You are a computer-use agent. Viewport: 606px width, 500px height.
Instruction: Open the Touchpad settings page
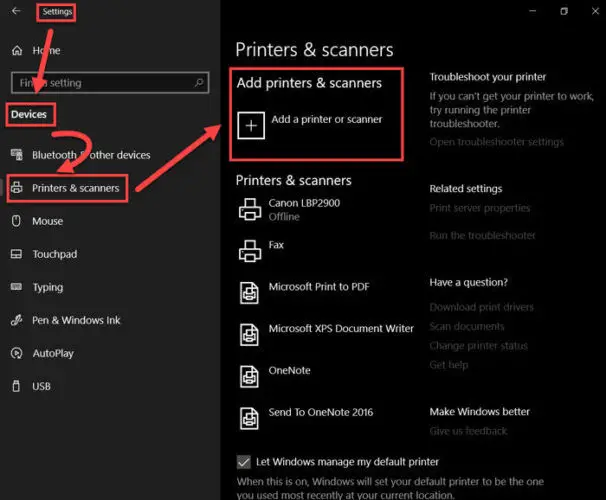point(55,254)
